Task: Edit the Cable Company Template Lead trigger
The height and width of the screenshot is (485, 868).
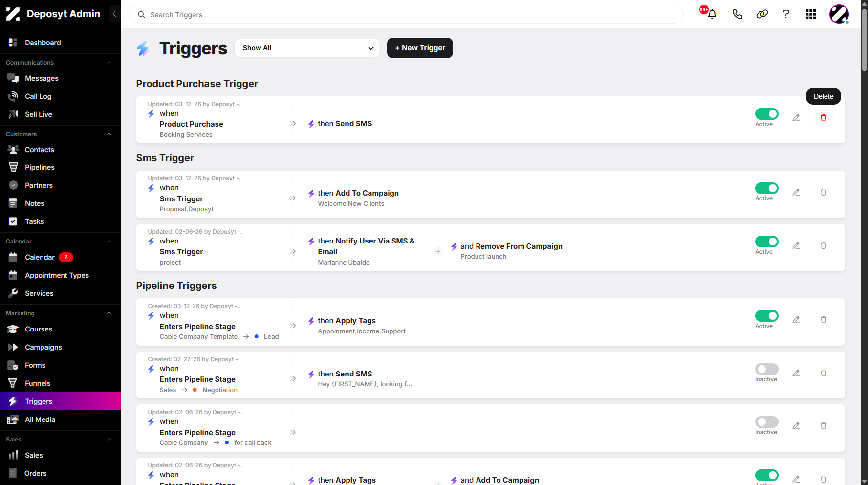Action: (x=796, y=320)
